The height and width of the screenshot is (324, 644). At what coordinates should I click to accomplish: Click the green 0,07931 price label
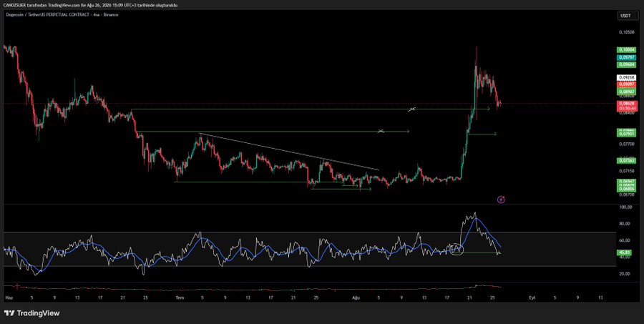coord(625,134)
